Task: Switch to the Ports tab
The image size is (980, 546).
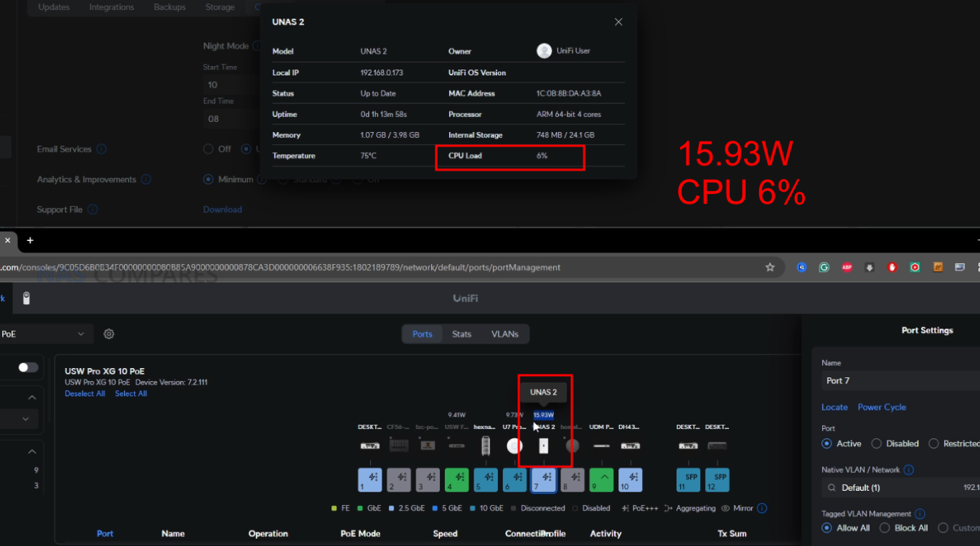Action: click(x=423, y=334)
